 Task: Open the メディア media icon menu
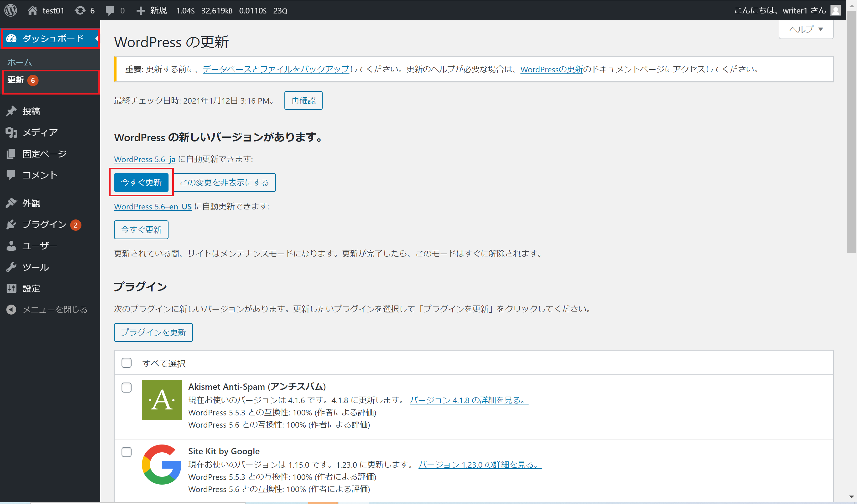coord(11,132)
